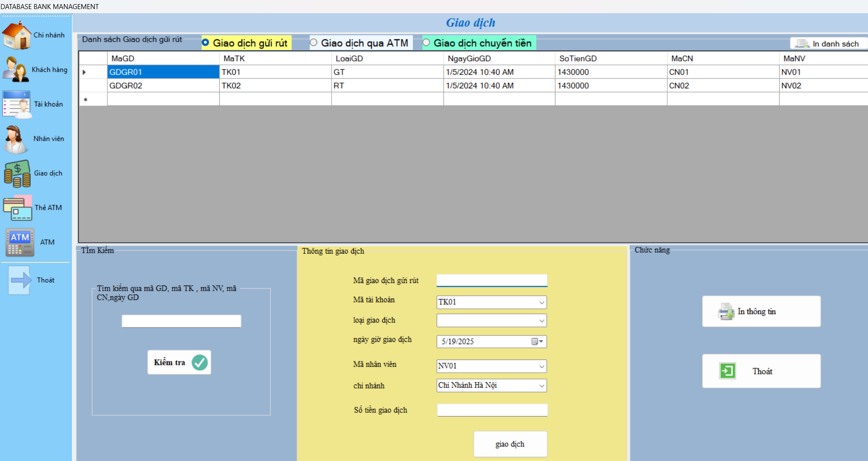
Task: Select Giao dịch qua ATM radio button
Action: (x=313, y=43)
